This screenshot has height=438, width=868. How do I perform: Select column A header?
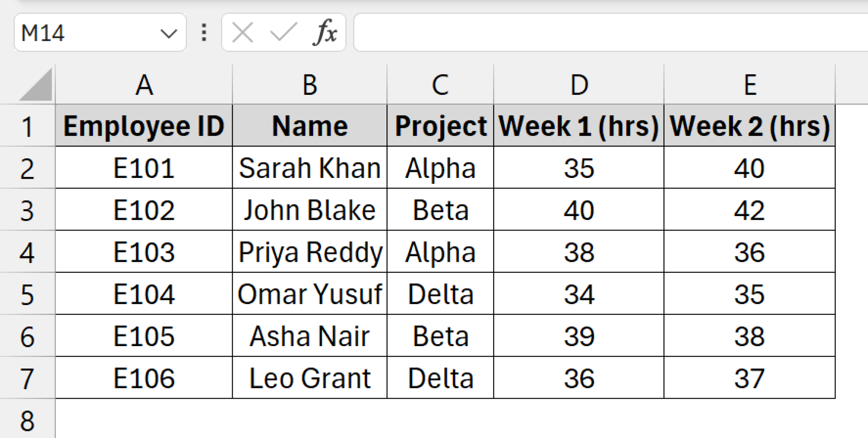pyautogui.click(x=144, y=84)
